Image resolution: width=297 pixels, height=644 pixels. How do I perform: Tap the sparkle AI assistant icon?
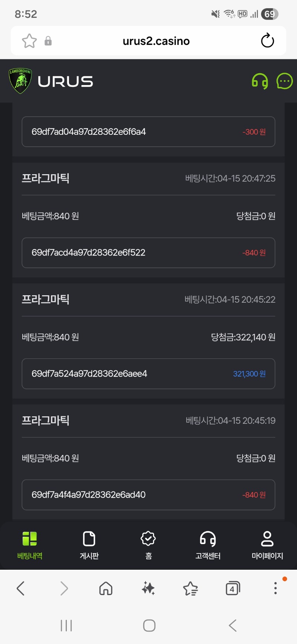tap(148, 588)
